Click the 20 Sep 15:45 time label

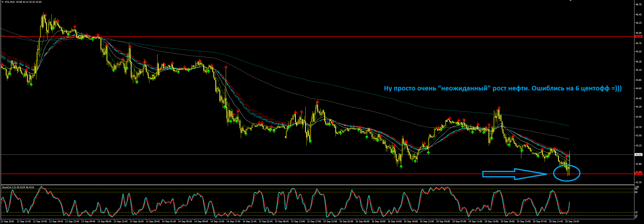pos(572,221)
